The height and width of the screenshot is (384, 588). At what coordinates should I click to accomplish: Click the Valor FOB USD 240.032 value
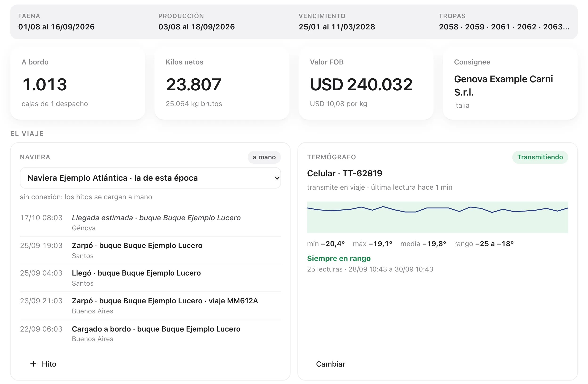point(361,84)
